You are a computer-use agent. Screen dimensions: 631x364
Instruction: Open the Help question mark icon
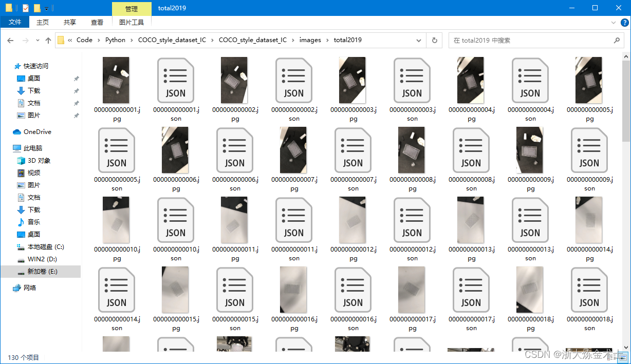[x=625, y=22]
